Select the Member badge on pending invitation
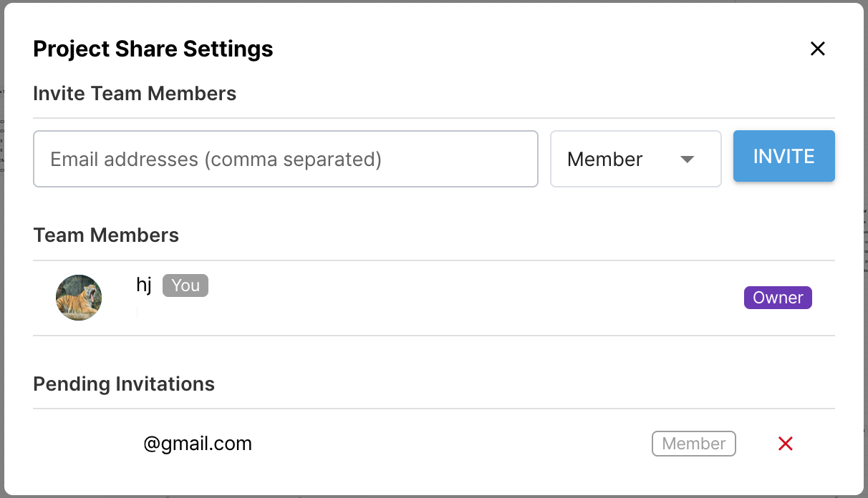868x498 pixels. tap(693, 444)
